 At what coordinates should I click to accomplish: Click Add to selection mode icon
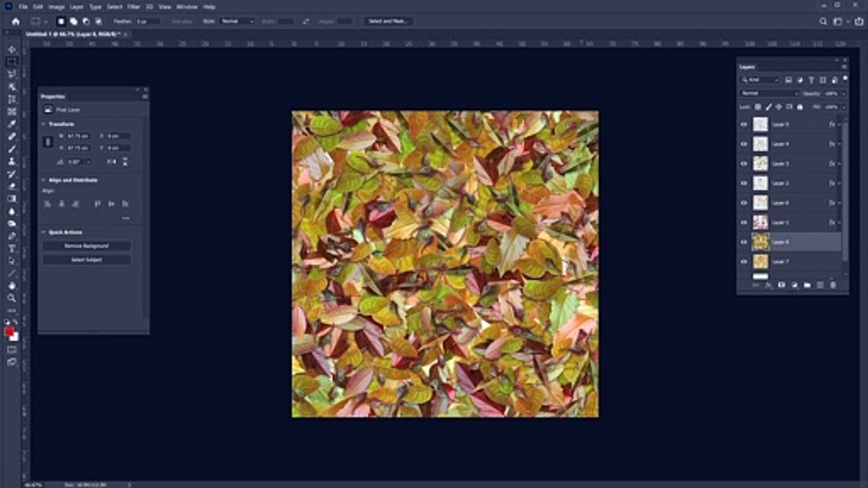coord(73,22)
